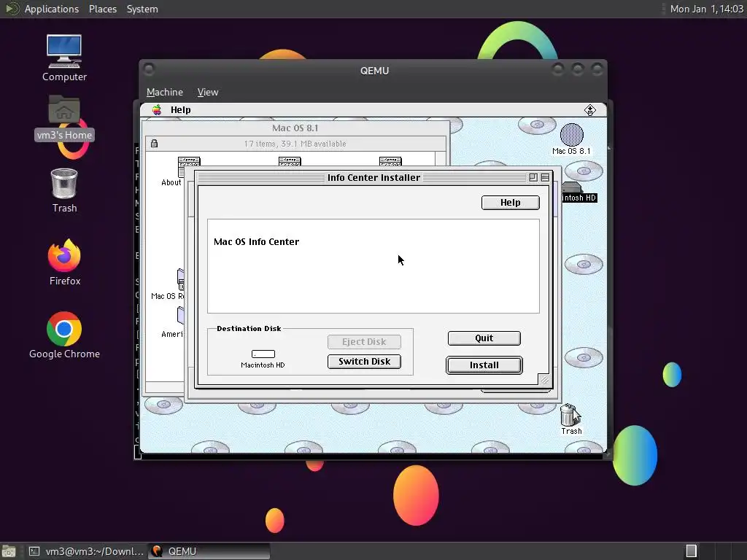
Task: Click the Help button in Info Center Installer
Action: pyautogui.click(x=510, y=203)
